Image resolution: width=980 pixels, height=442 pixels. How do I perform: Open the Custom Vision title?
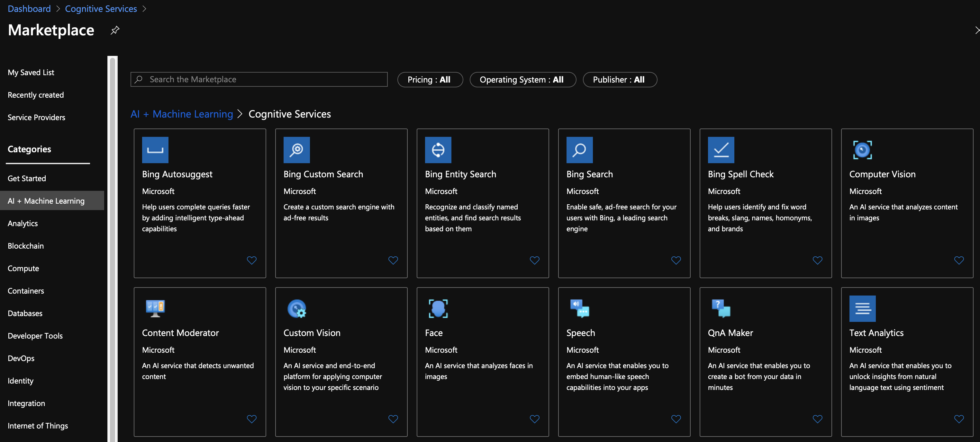[312, 332]
